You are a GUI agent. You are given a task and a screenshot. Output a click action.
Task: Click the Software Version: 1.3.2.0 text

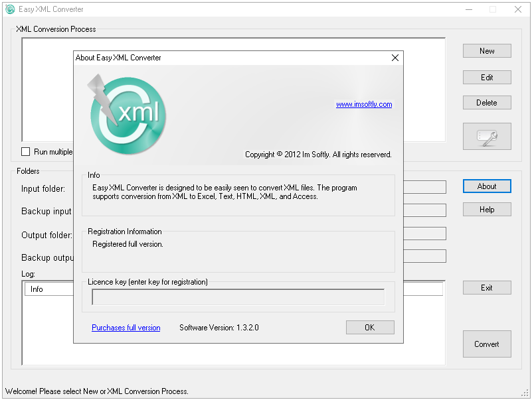(219, 328)
